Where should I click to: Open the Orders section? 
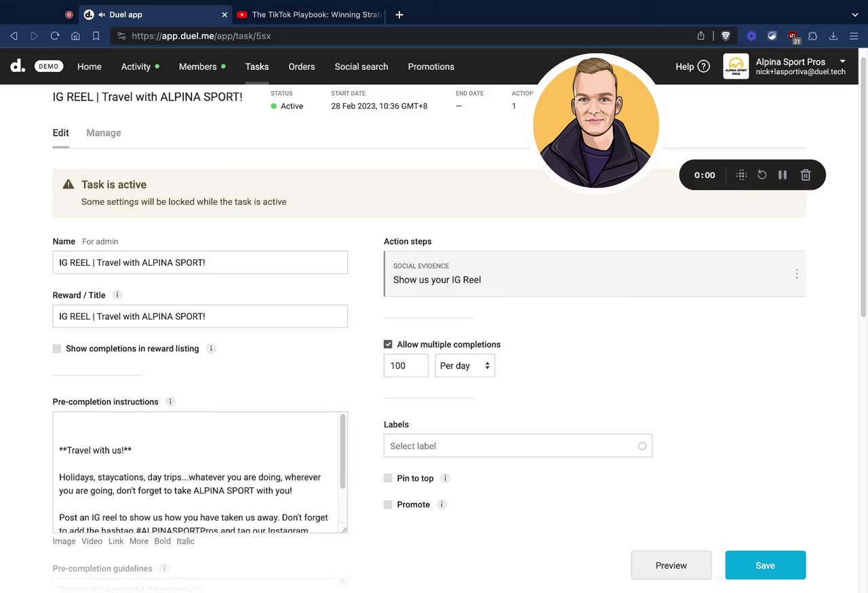pos(302,66)
